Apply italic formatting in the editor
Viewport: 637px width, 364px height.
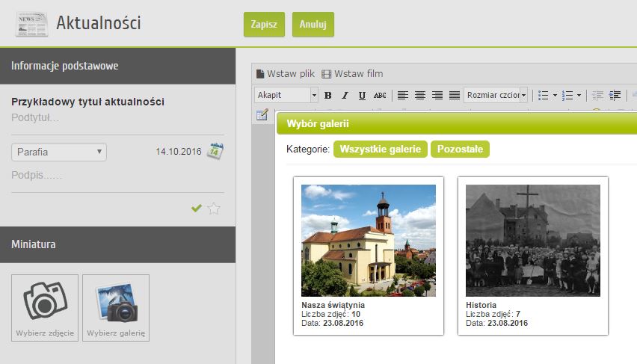tap(345, 95)
